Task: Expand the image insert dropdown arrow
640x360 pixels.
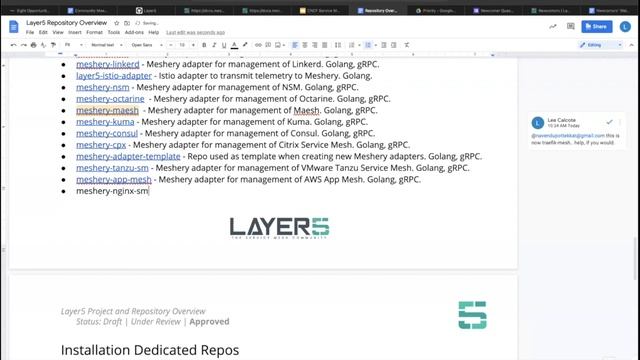Action: (284, 45)
